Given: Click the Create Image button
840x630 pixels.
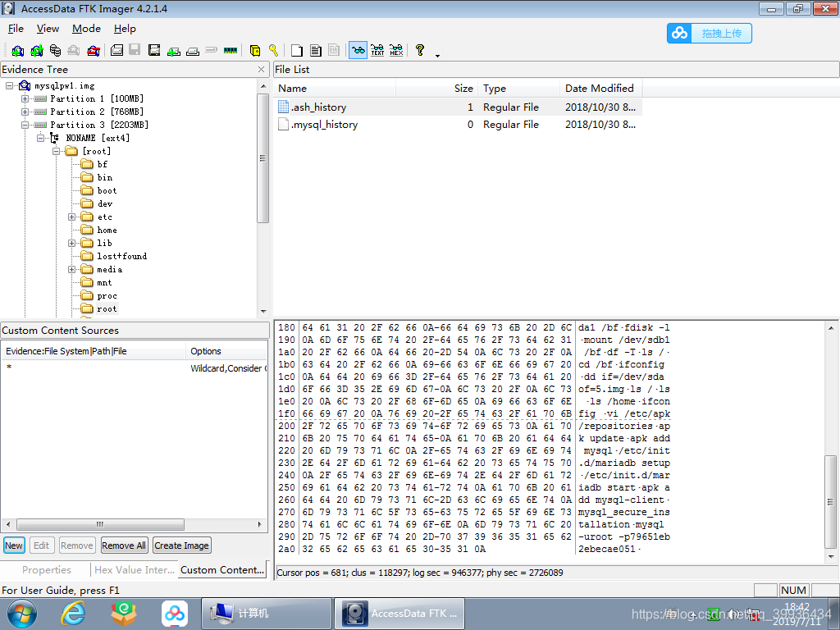Looking at the screenshot, I should tap(181, 546).
